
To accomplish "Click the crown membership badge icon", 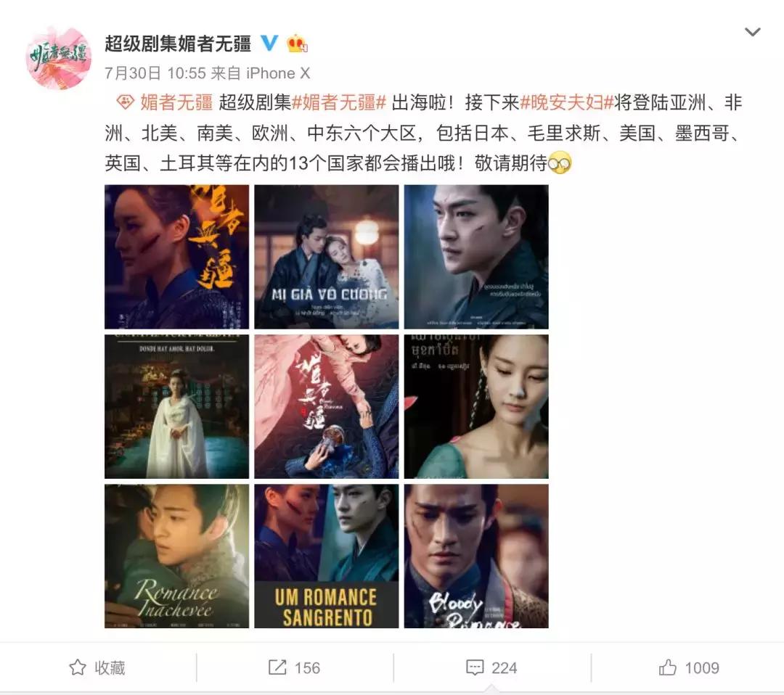I will coord(297,44).
